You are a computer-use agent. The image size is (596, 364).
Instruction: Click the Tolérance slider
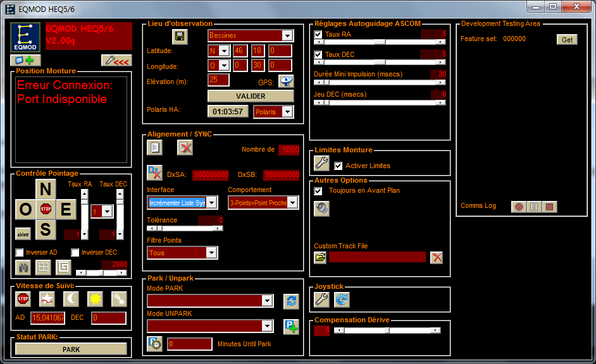tap(185, 229)
